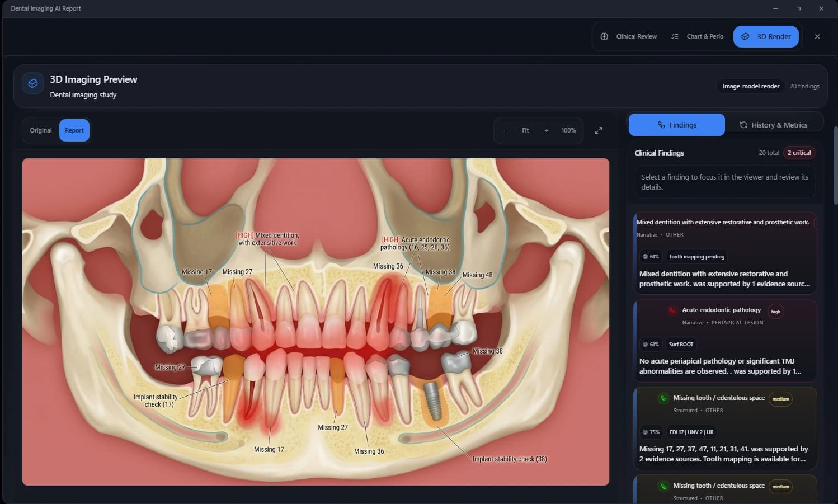
Task: Switch to Clinical Review tab
Action: click(629, 36)
